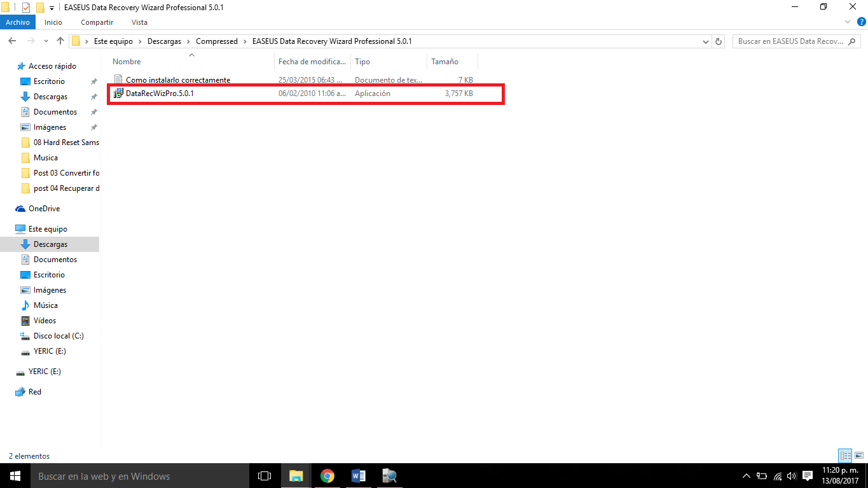Image resolution: width=868 pixels, height=488 pixels.
Task: Launch Google Chrome from the taskbar
Action: 327,476
